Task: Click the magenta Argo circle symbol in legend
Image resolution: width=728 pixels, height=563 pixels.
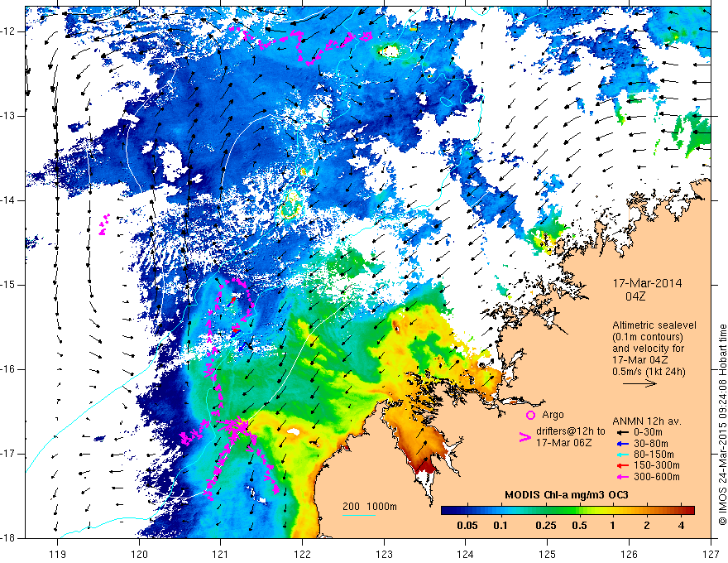Action: pos(530,415)
